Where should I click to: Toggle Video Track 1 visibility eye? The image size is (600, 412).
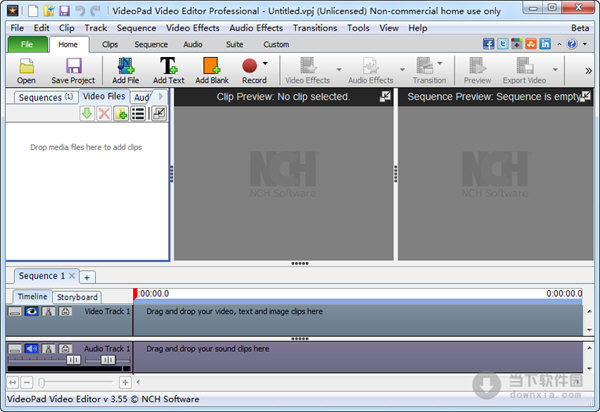tap(31, 311)
